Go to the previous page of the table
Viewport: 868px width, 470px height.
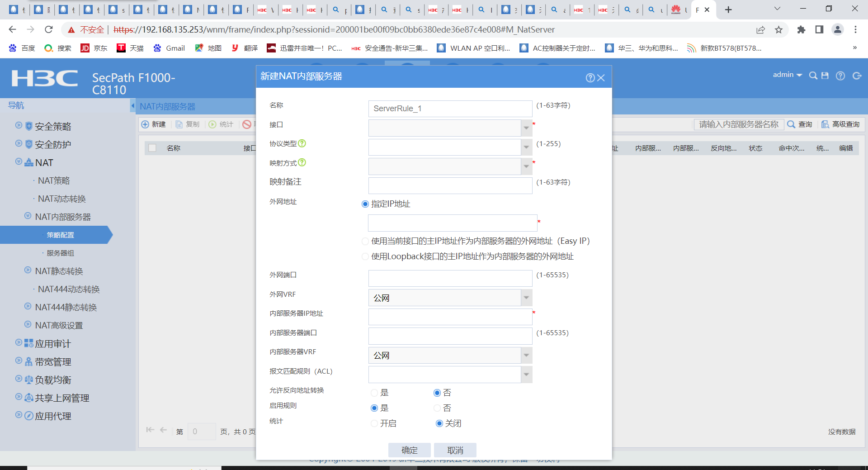[x=163, y=430]
